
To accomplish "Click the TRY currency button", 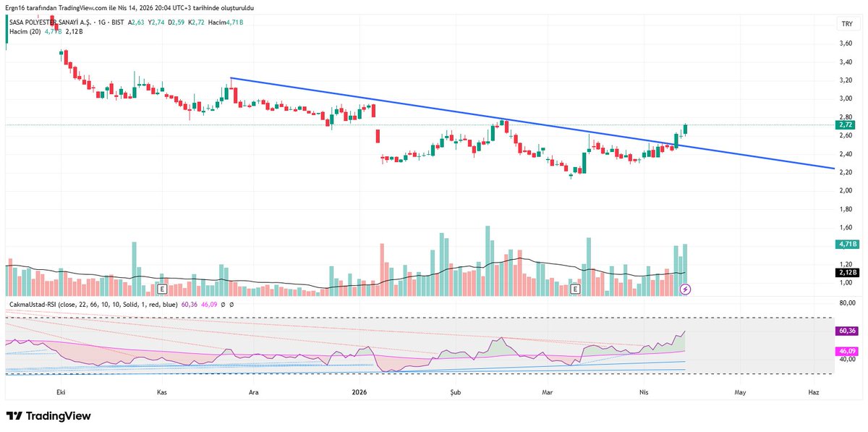I will pos(846,25).
